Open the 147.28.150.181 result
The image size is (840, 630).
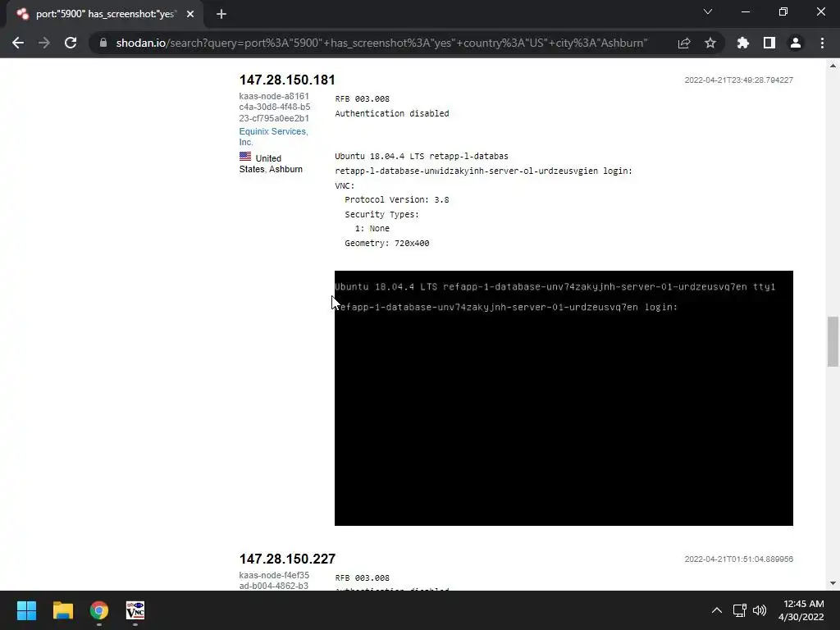click(287, 80)
